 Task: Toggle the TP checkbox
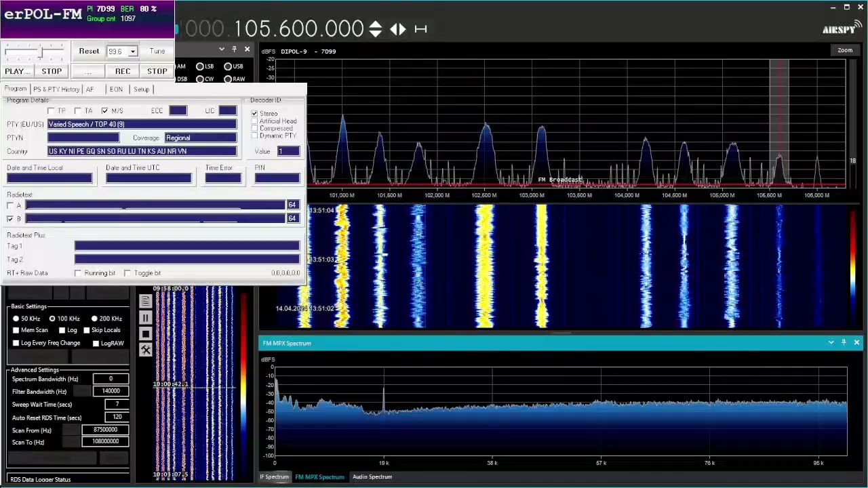click(x=51, y=111)
